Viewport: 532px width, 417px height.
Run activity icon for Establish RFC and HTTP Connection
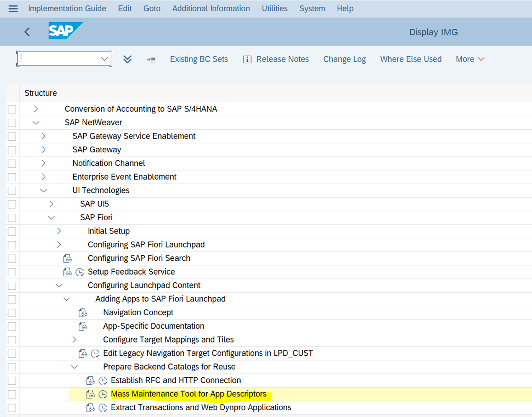click(x=103, y=381)
